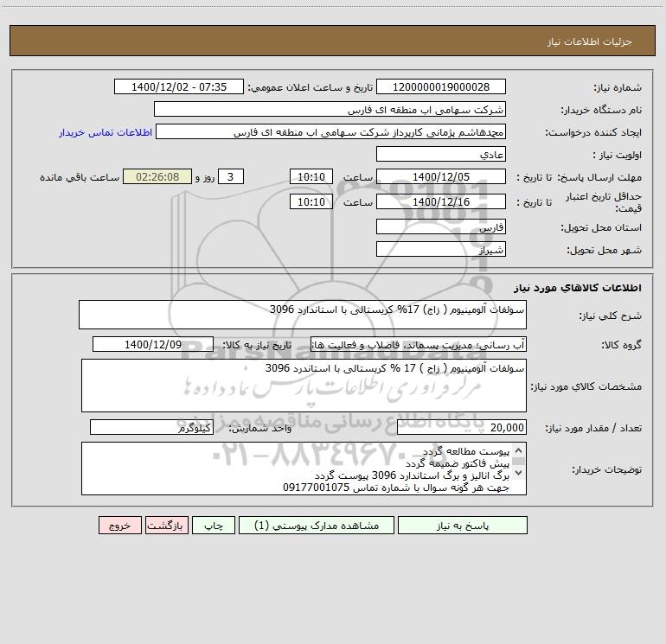Screen dimensions: 666x644
Task: Open 'اطلاعات تماس خریدار' link
Action: (106, 132)
